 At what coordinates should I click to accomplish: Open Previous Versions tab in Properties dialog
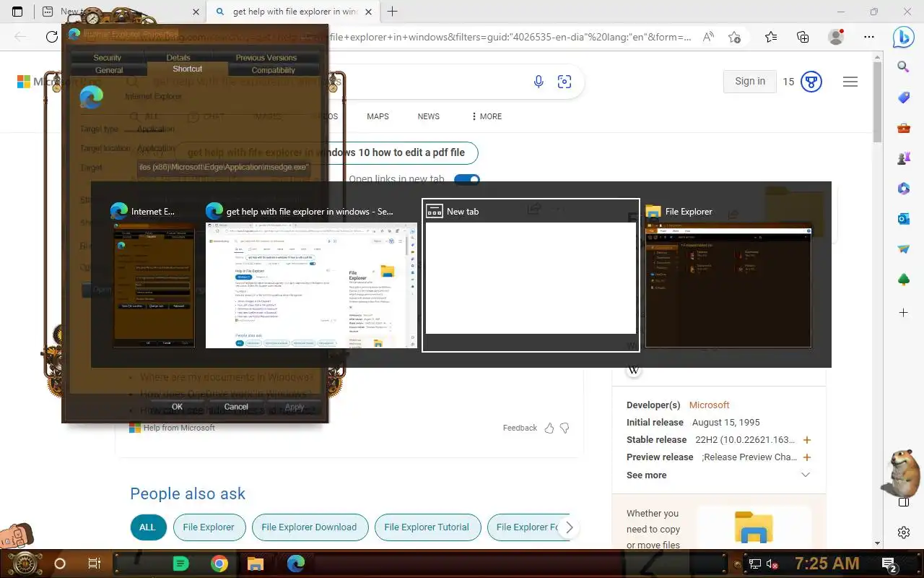coord(266,58)
